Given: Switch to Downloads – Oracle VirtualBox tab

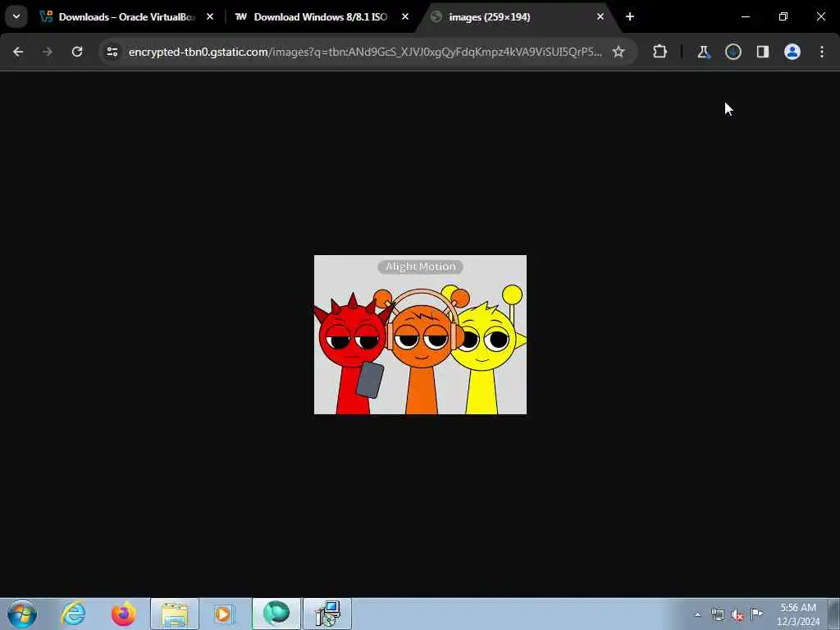Looking at the screenshot, I should coord(126,17).
